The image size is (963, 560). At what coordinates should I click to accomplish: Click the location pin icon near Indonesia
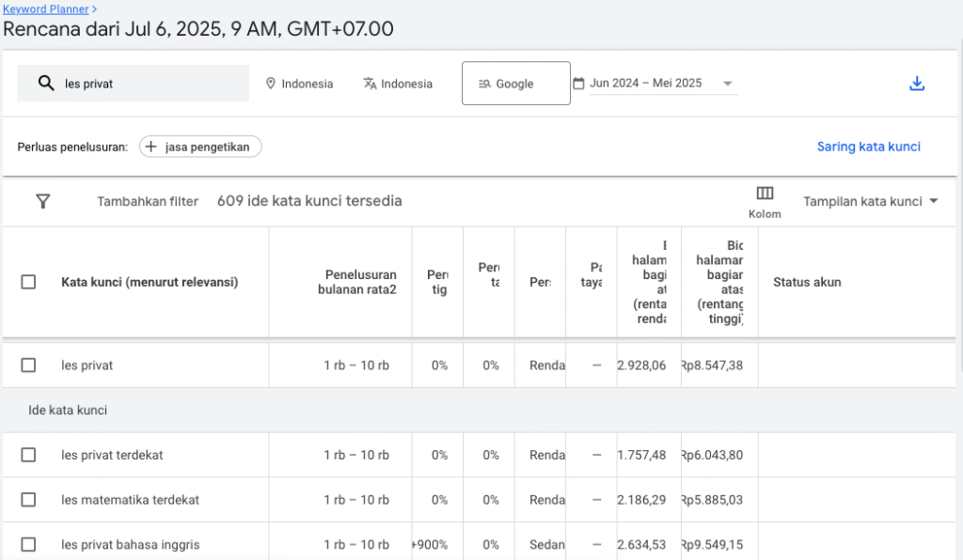(x=270, y=83)
